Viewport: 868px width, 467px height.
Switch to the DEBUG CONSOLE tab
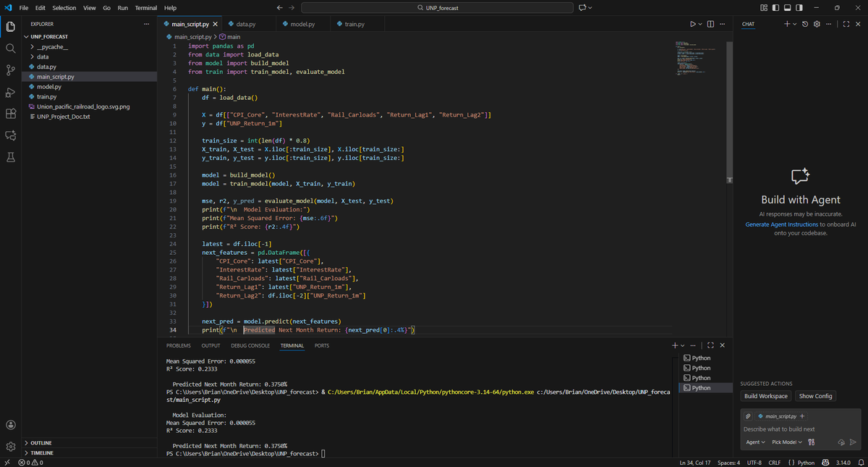(x=250, y=345)
